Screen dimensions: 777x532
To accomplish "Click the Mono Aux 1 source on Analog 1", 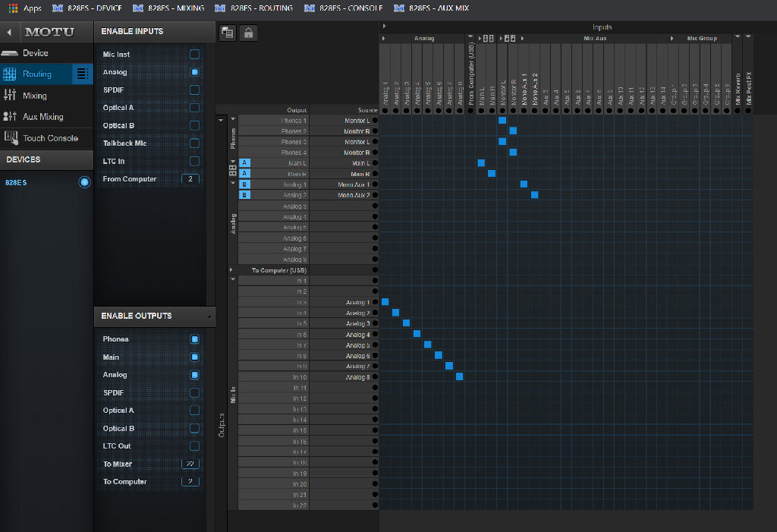I will pos(354,184).
